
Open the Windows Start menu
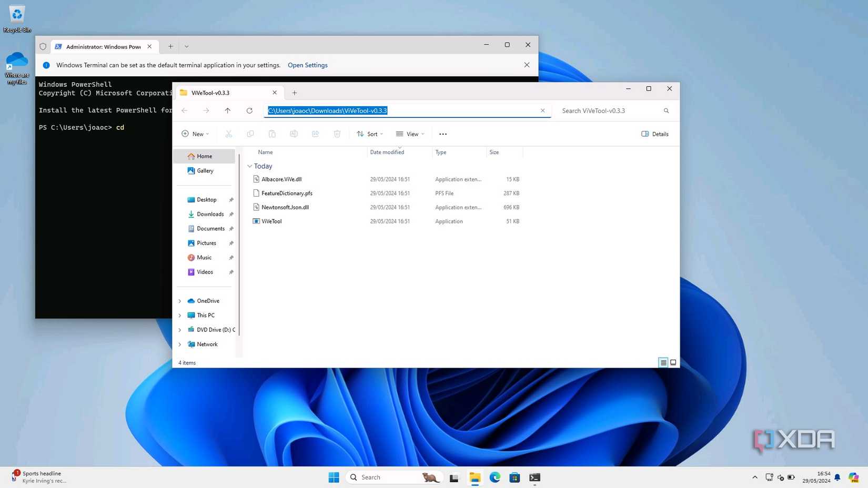tap(334, 477)
